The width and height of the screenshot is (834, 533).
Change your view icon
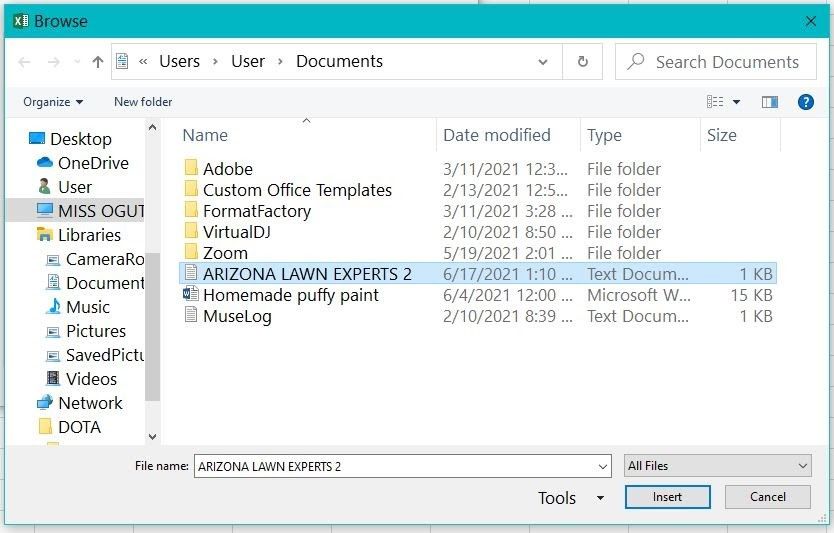[715, 102]
